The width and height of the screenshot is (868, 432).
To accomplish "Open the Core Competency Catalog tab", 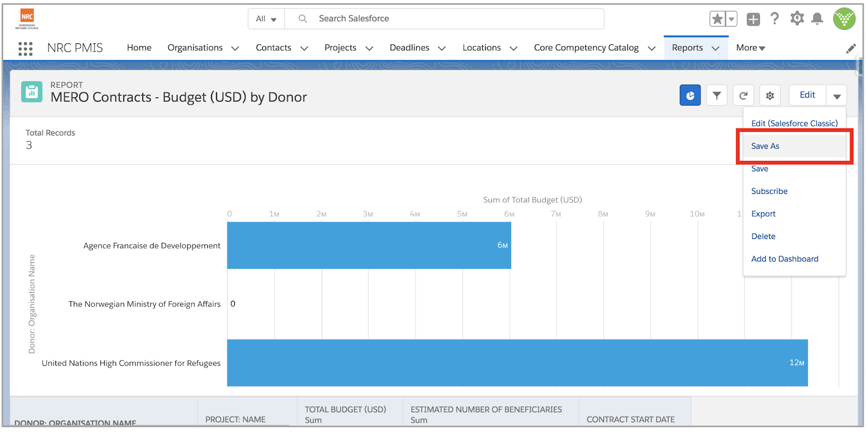I will pos(586,48).
